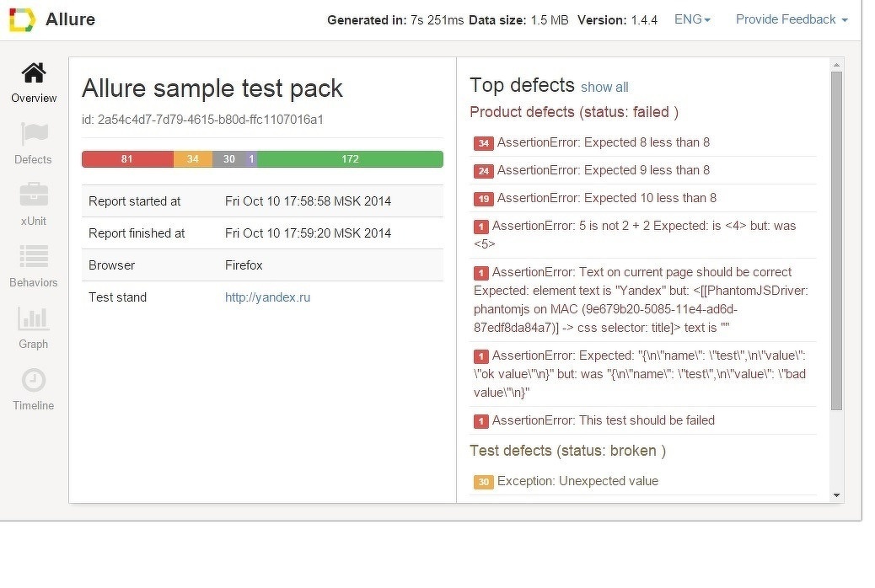This screenshot has height=588, width=875.
Task: Click the show all defects link
Action: click(x=604, y=88)
